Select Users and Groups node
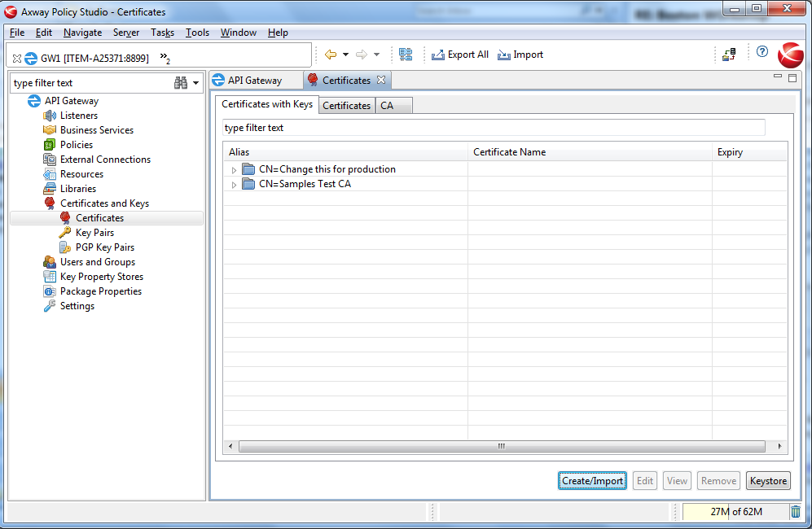The width and height of the screenshot is (812, 529). coord(98,262)
